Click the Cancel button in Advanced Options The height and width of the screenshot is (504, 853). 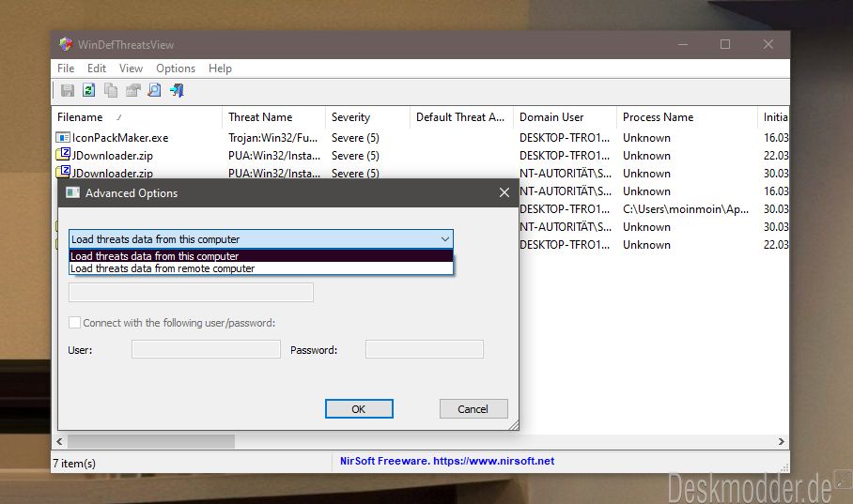coord(473,409)
